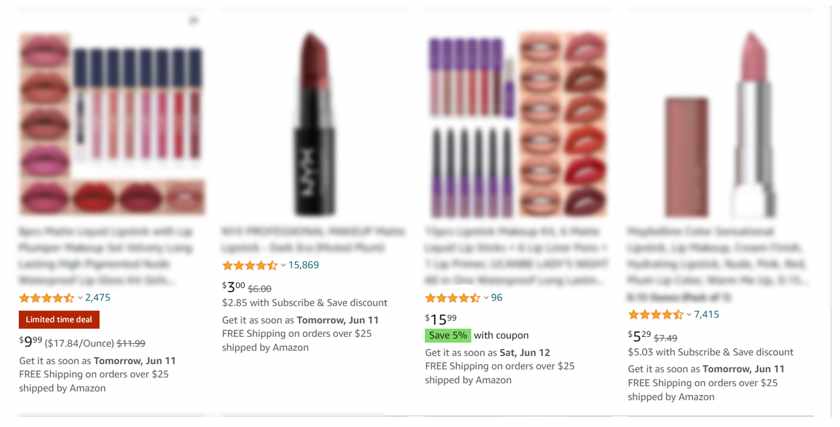This screenshot has height=427, width=840.
Task: Click the Limited time deal badge
Action: pos(59,319)
